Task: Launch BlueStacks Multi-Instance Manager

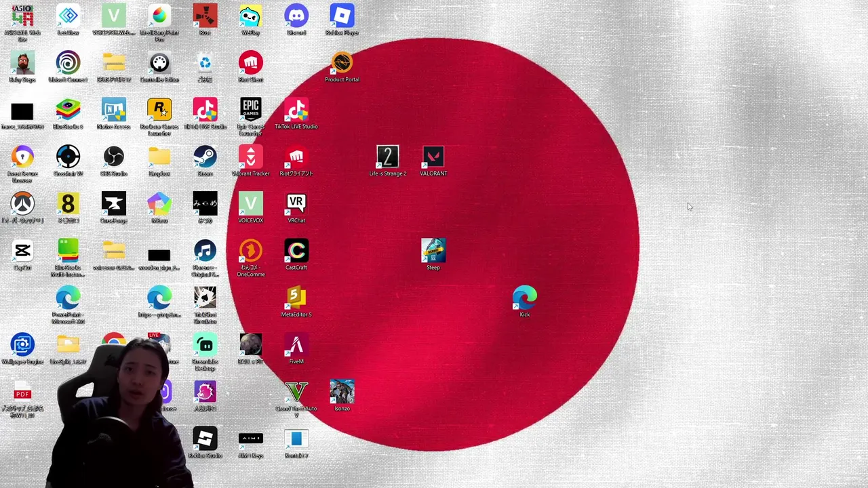Action: 68,251
